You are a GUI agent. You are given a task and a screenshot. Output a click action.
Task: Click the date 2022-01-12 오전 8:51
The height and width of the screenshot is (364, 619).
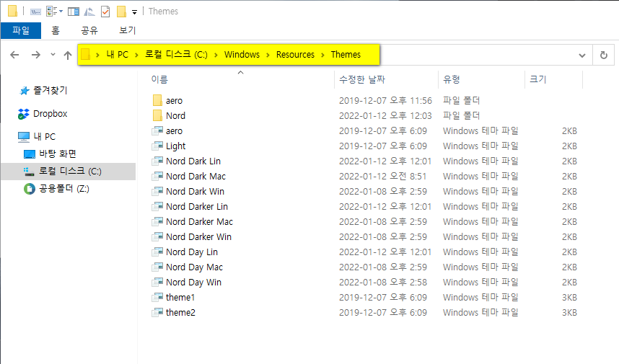coord(382,176)
